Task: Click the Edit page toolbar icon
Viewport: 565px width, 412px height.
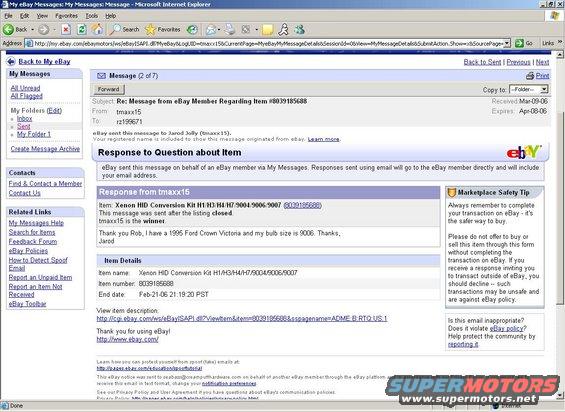Action: (x=246, y=29)
